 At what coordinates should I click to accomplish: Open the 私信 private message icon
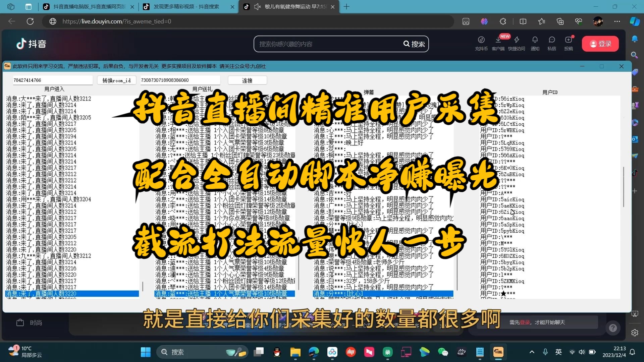[x=552, y=43]
